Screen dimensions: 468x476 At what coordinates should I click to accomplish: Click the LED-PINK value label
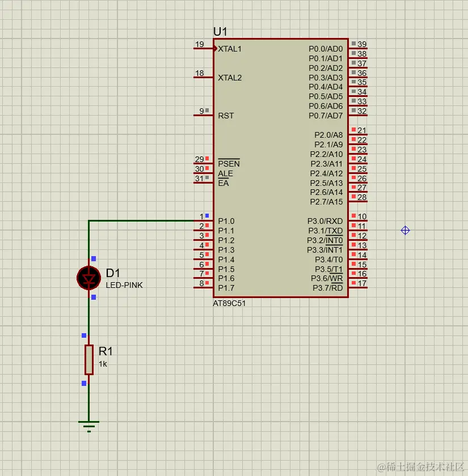tap(124, 285)
